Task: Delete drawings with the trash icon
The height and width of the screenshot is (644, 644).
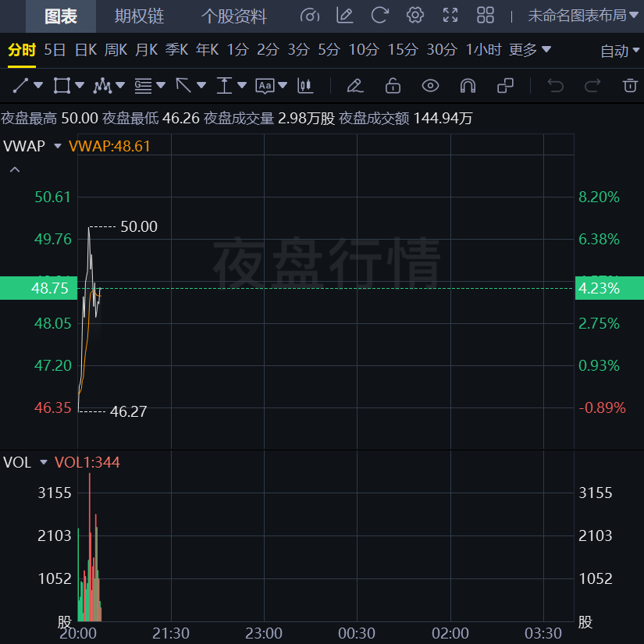Action: 629,85
